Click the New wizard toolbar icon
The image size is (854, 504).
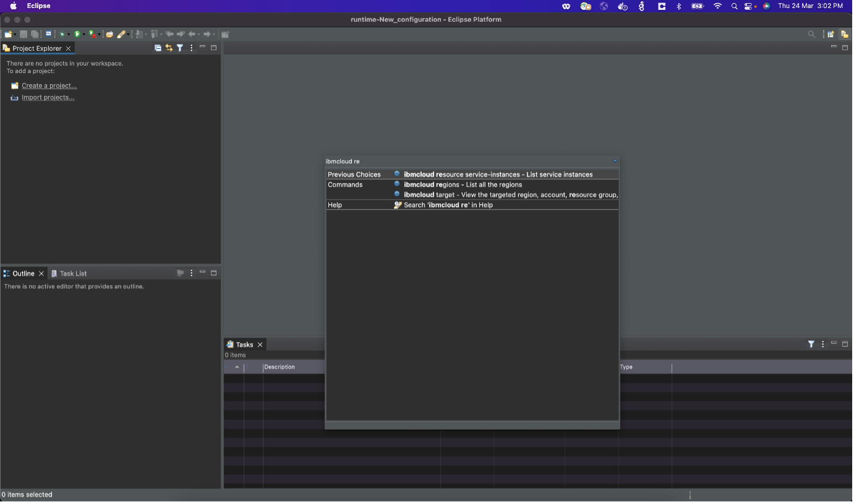[8, 34]
